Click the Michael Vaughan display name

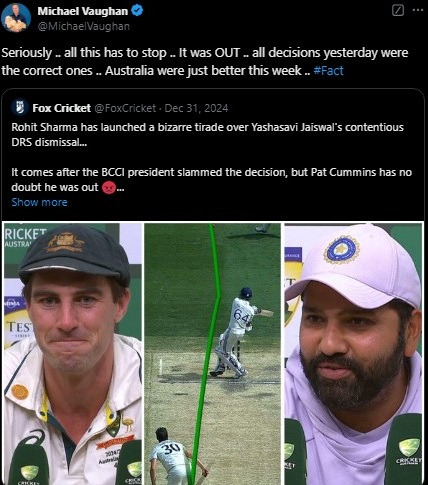click(83, 11)
